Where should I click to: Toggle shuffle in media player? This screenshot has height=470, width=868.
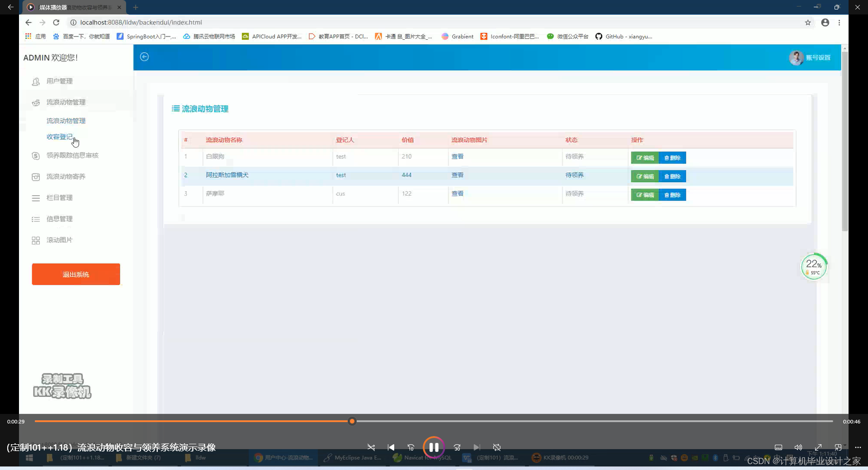[x=371, y=447]
